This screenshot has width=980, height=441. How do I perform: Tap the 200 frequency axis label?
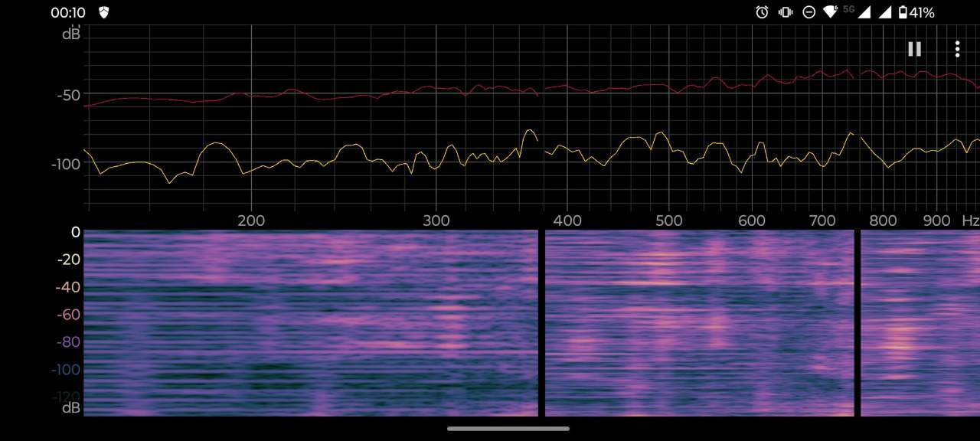pos(251,220)
